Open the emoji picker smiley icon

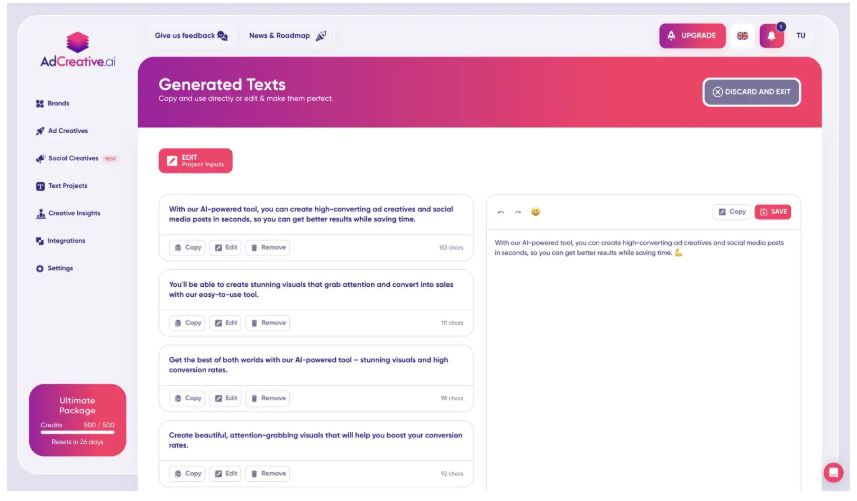(x=536, y=212)
